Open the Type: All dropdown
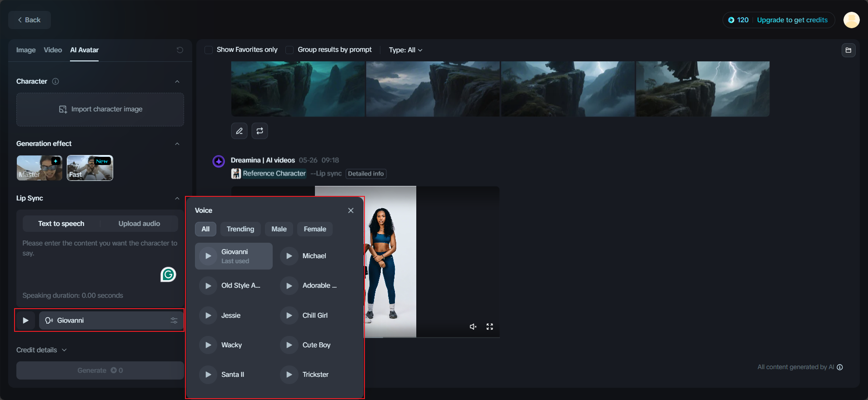This screenshot has width=868, height=400. click(406, 50)
